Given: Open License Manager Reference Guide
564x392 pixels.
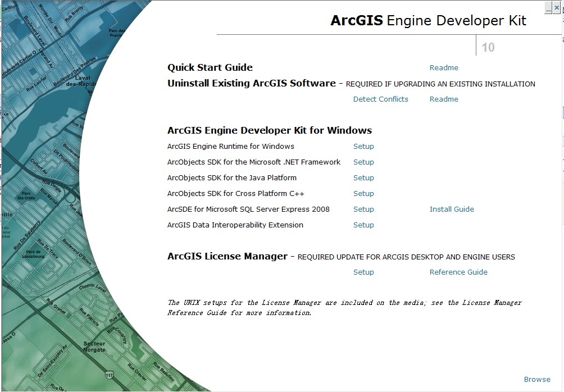Looking at the screenshot, I should click(458, 272).
